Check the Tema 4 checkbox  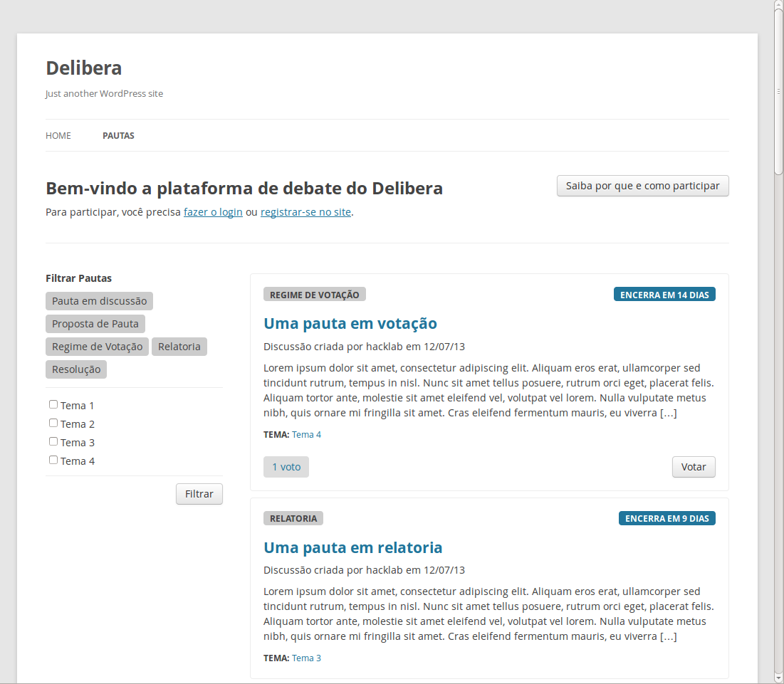coord(53,460)
